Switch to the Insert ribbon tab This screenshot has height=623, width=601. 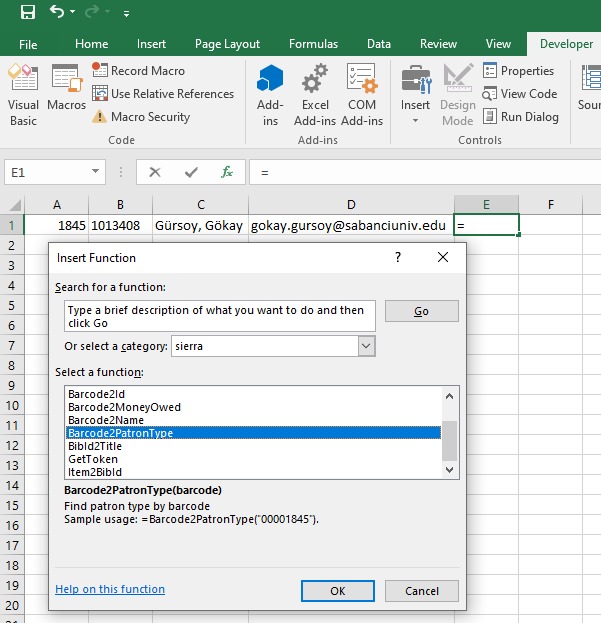(151, 44)
